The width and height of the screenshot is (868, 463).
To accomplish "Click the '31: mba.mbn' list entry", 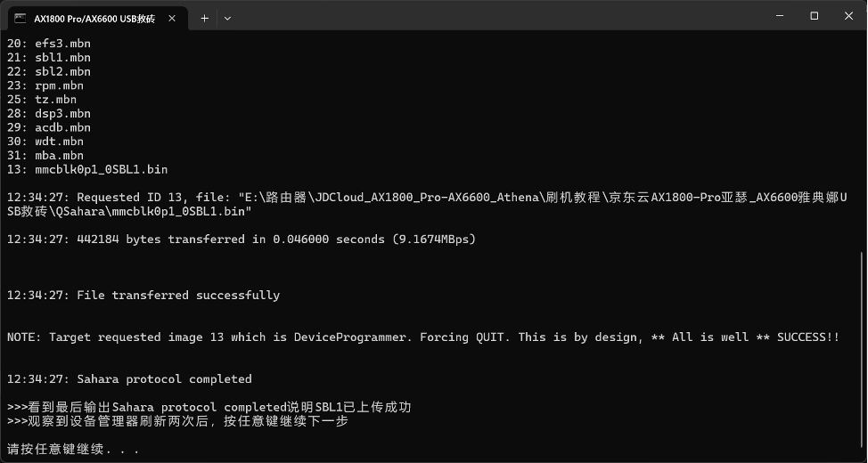I will point(45,155).
